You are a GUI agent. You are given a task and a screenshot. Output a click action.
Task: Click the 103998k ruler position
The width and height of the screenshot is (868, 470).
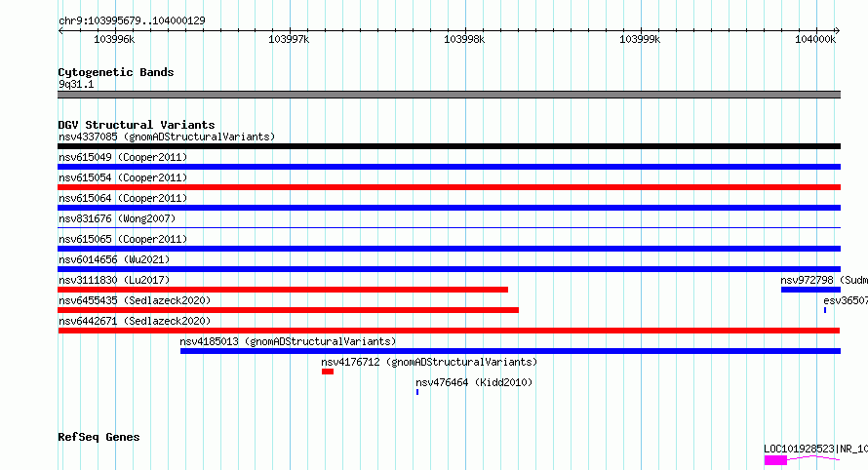(x=464, y=39)
